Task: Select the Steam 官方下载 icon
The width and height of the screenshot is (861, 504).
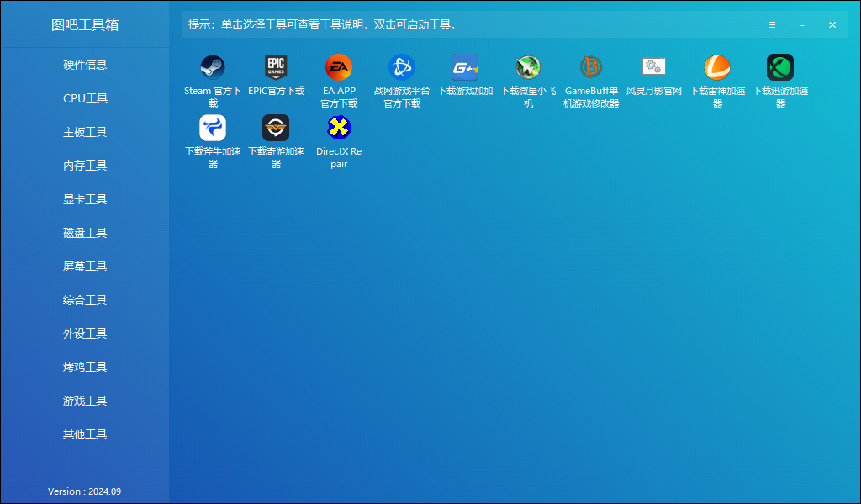Action: point(213,67)
